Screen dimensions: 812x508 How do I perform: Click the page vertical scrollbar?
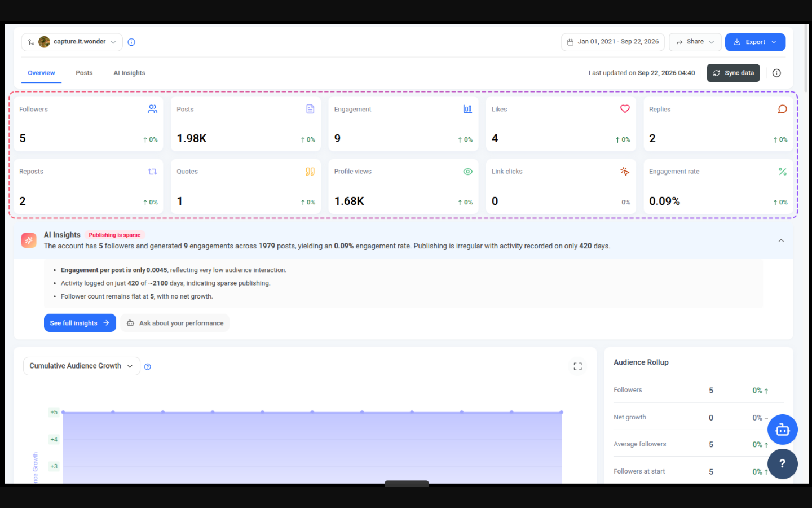806,59
